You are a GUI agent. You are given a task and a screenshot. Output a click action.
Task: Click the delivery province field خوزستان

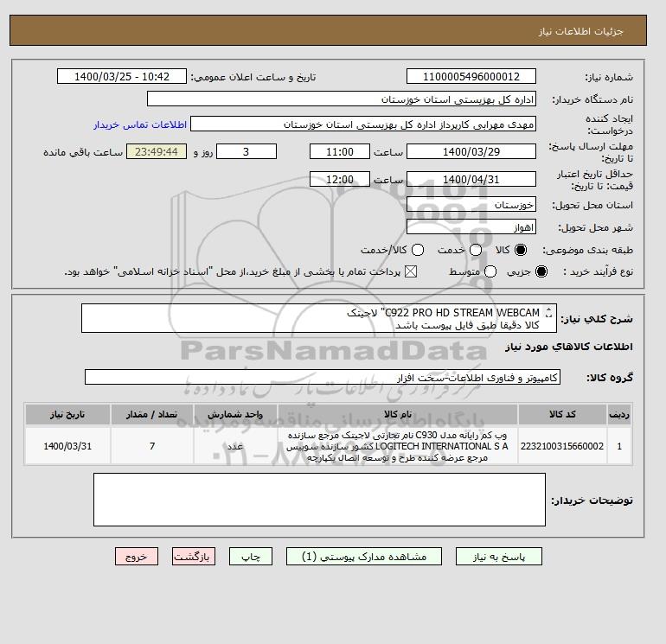pos(471,205)
